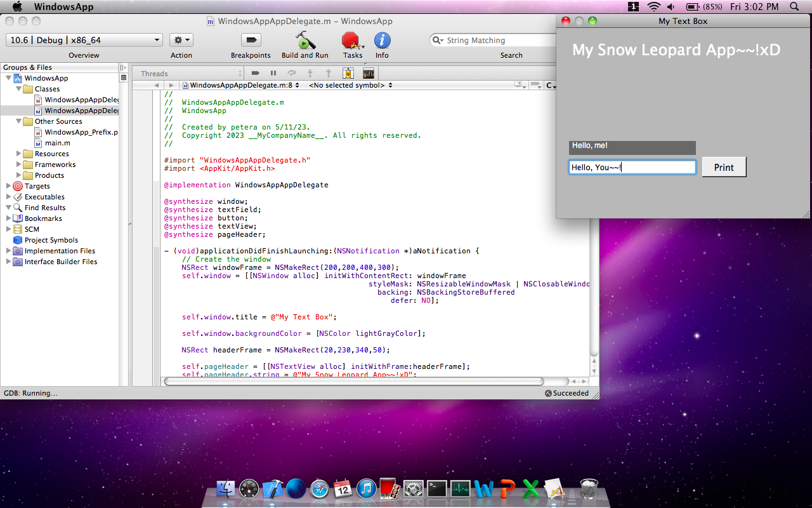Viewport: 812px width, 508px height.
Task: Open the Overview configuration dropdown
Action: tap(84, 40)
